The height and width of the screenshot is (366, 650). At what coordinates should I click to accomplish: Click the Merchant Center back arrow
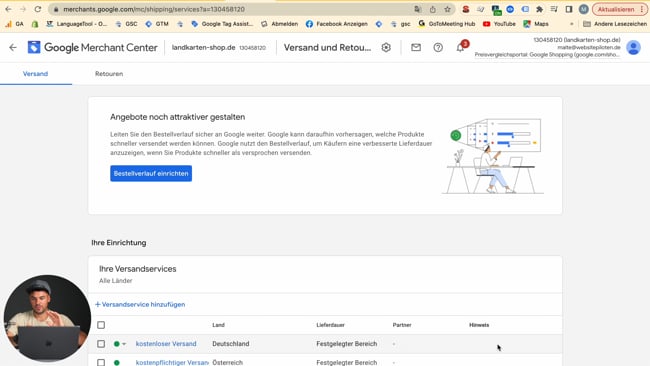(13, 48)
